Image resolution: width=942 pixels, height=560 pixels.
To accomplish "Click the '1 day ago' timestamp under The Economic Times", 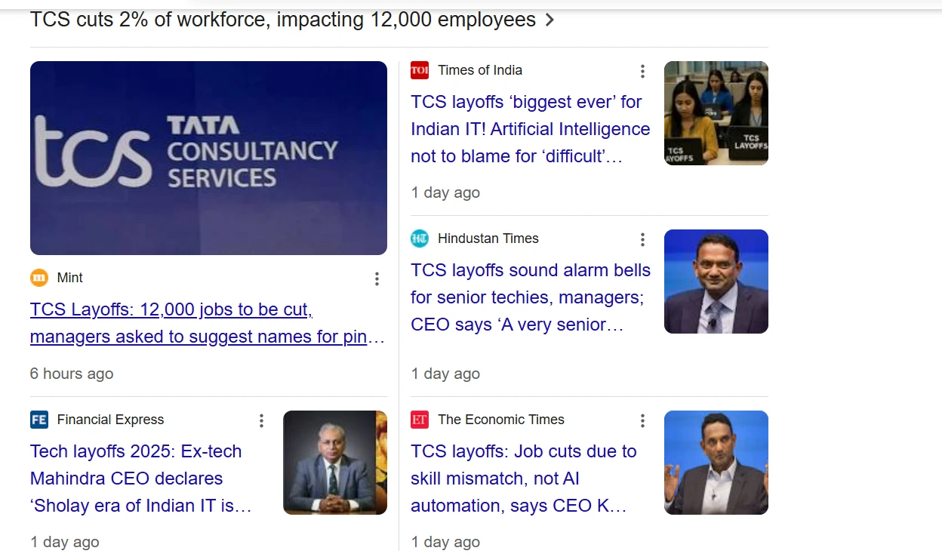I will (445, 542).
